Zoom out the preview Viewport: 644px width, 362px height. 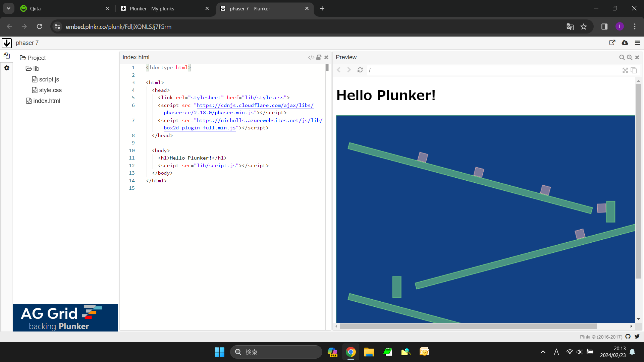[x=622, y=57]
